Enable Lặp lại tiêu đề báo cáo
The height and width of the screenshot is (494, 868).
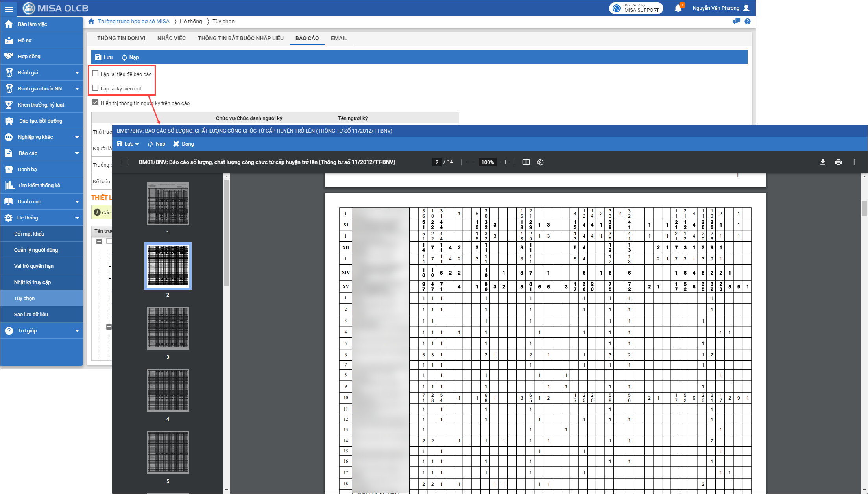tap(95, 74)
